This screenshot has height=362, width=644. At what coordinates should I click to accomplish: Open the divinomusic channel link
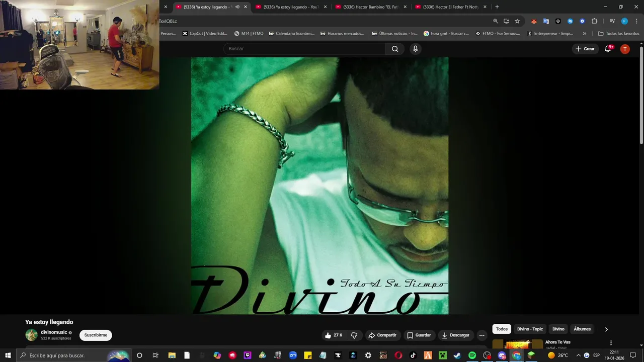click(x=54, y=332)
